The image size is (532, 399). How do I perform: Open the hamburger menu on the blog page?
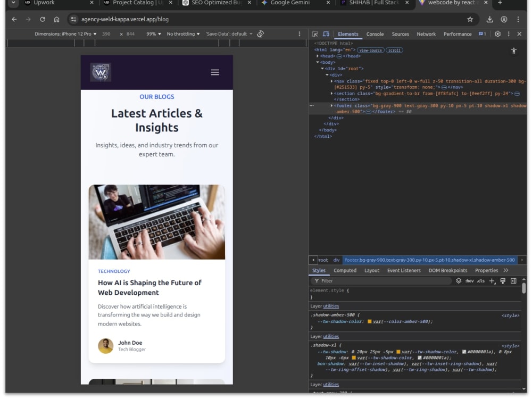point(215,72)
